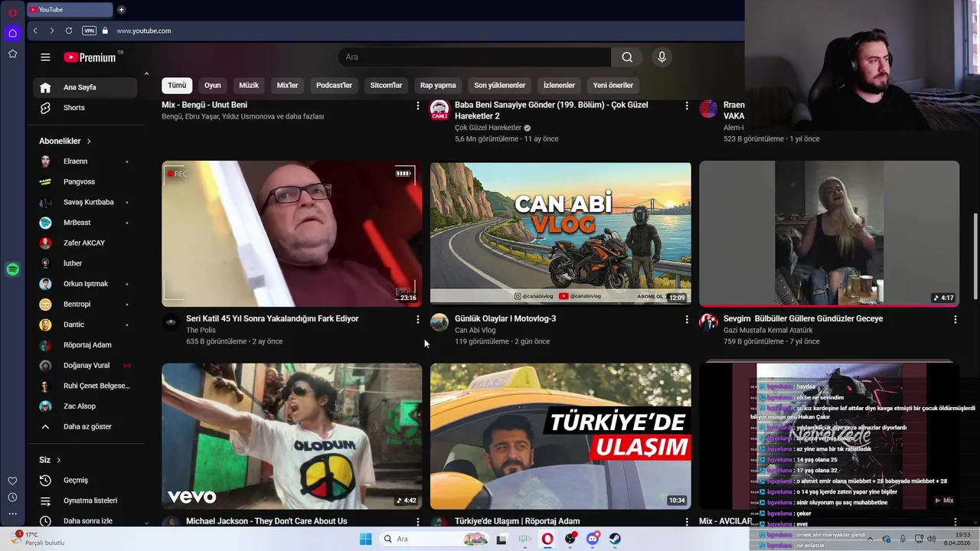Click the page vertical scrollbar
This screenshot has width=980, height=551.
pos(975,256)
